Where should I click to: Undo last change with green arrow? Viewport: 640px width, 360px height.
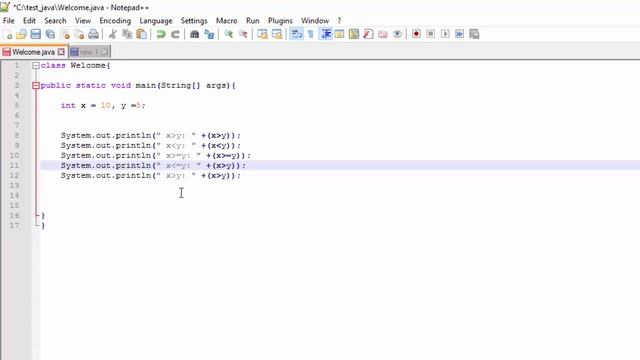coord(161,34)
